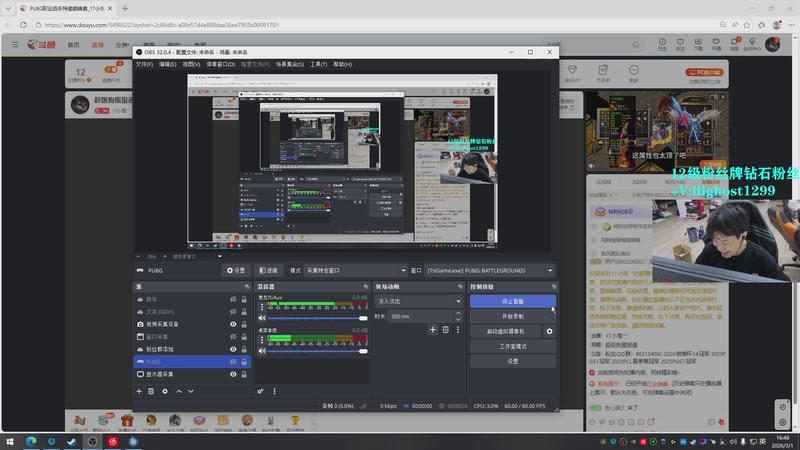The width and height of the screenshot is (800, 450).
Task: Open settings button in controls dock
Action: coord(512,361)
